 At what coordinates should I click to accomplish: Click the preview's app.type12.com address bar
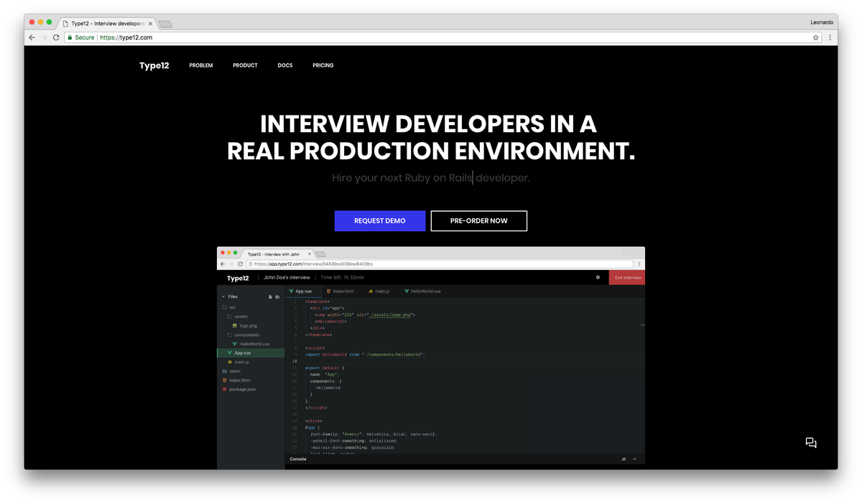click(440, 263)
